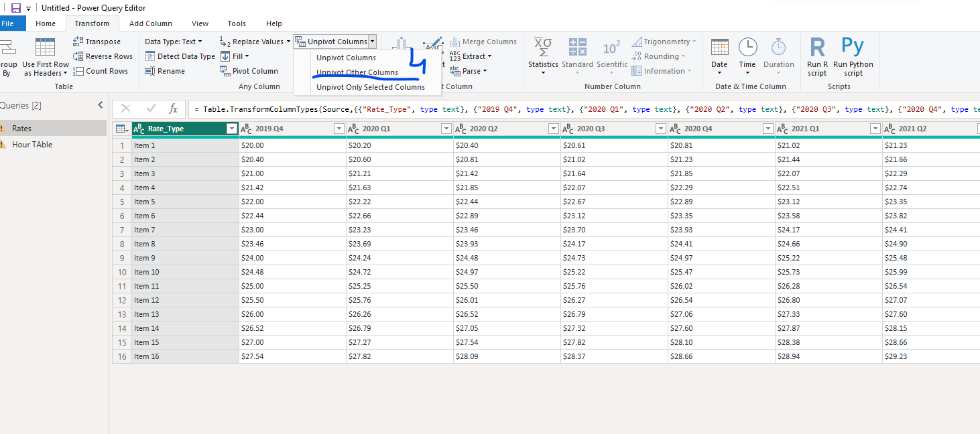Open the Trigonometry dropdown

click(x=664, y=42)
